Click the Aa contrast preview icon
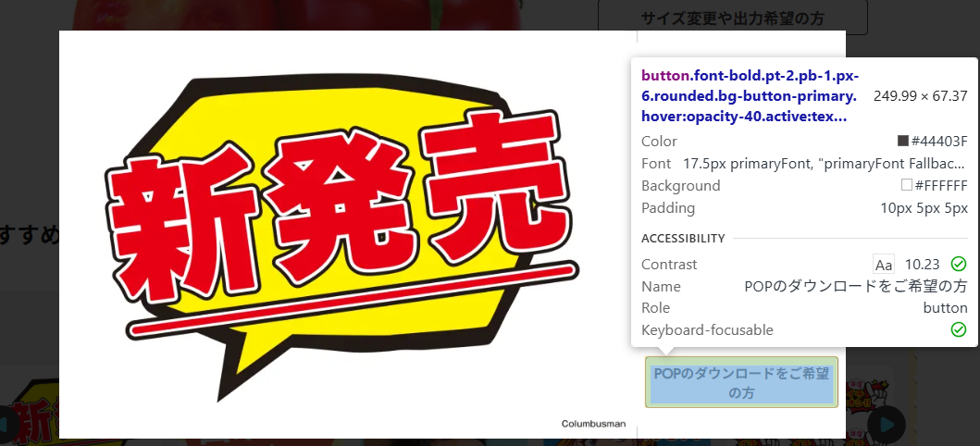The image size is (980, 446). tap(884, 265)
